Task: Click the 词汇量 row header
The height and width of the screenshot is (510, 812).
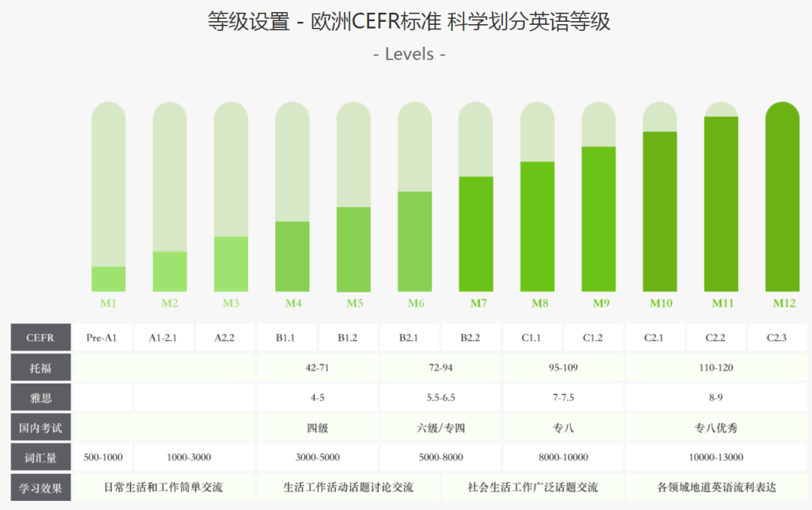Action: (x=41, y=457)
